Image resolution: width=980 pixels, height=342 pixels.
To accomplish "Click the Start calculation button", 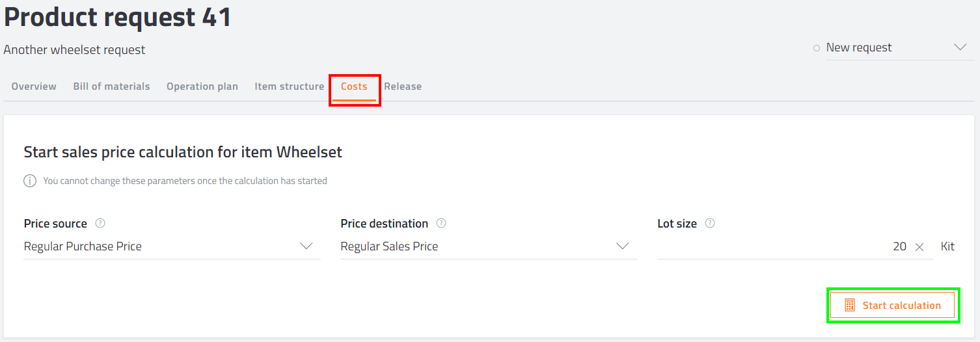I will (892, 305).
